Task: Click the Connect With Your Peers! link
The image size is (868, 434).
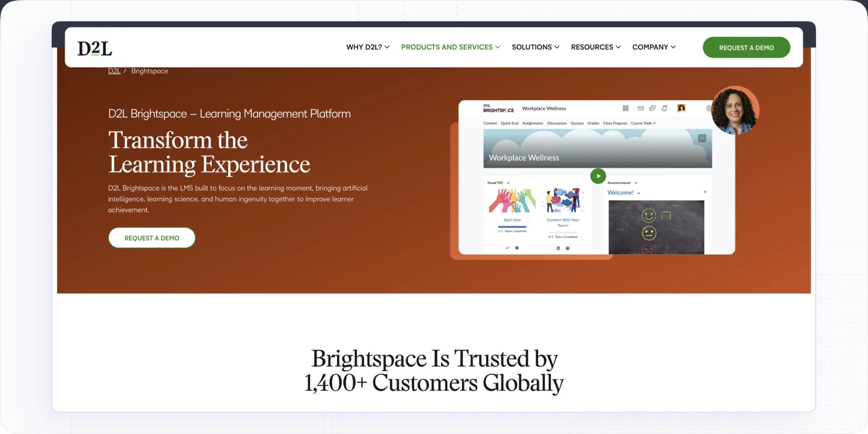Action: (563, 223)
